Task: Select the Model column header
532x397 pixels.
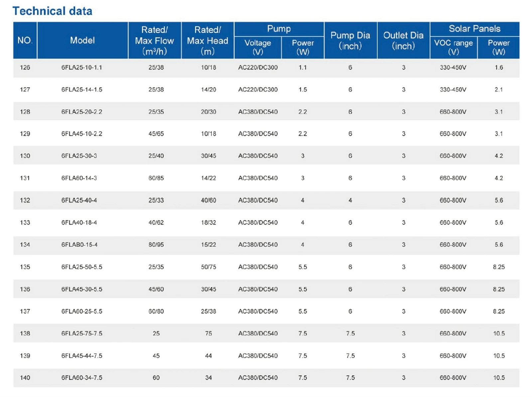Action: 82,40
